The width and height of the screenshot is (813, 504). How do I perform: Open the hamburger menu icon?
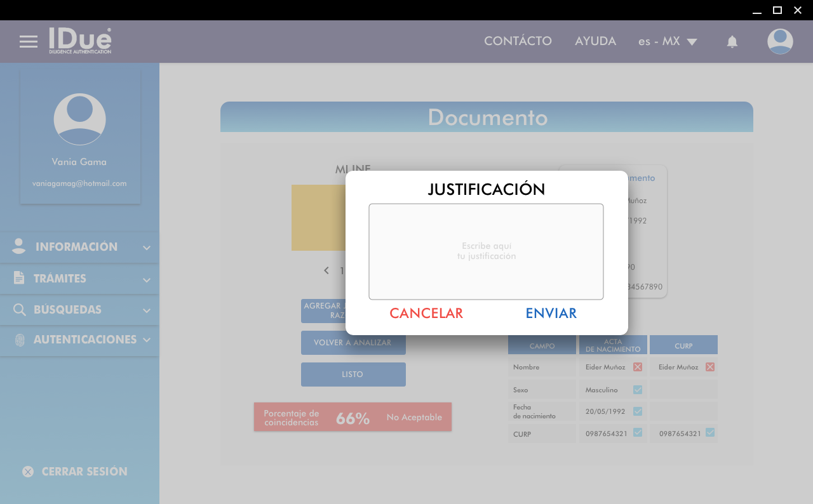pos(29,42)
